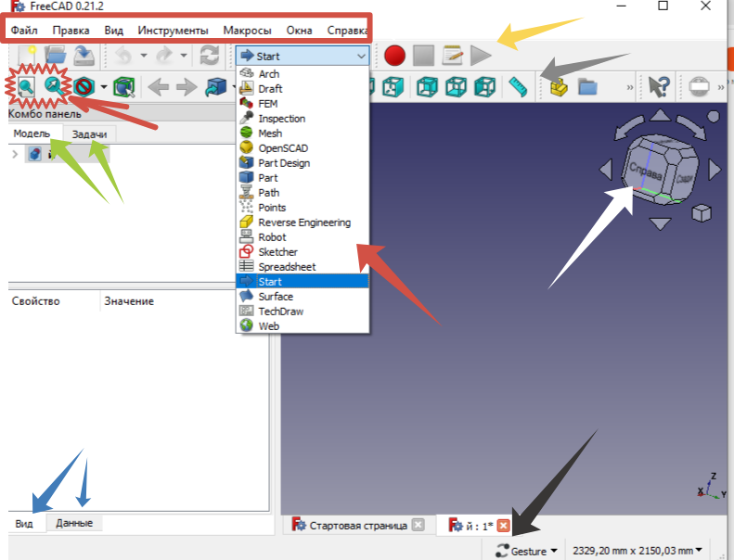The width and height of the screenshot is (734, 560).
Task: Click the forward navigation arrow icon
Action: pos(187,87)
